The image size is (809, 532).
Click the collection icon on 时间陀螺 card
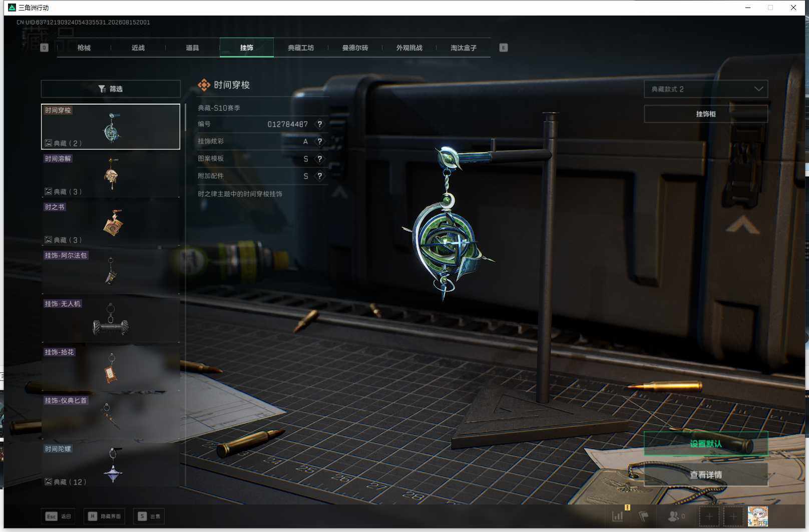click(48, 482)
